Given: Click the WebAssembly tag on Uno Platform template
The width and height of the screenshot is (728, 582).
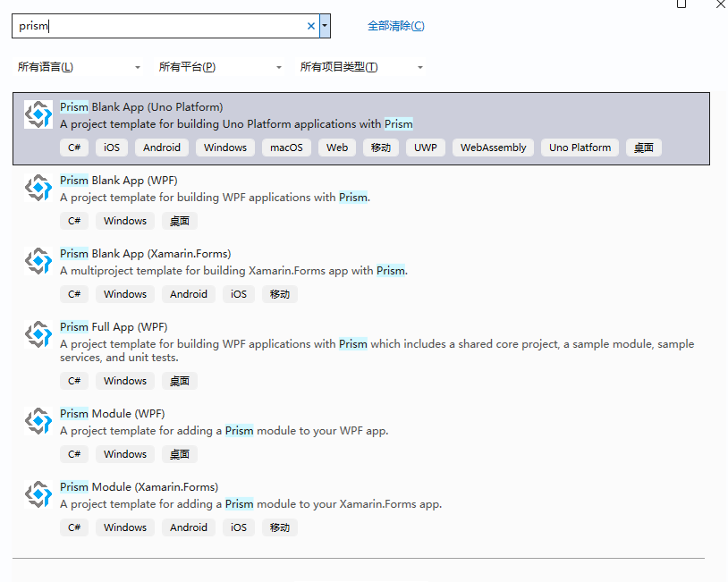Looking at the screenshot, I should coord(493,148).
